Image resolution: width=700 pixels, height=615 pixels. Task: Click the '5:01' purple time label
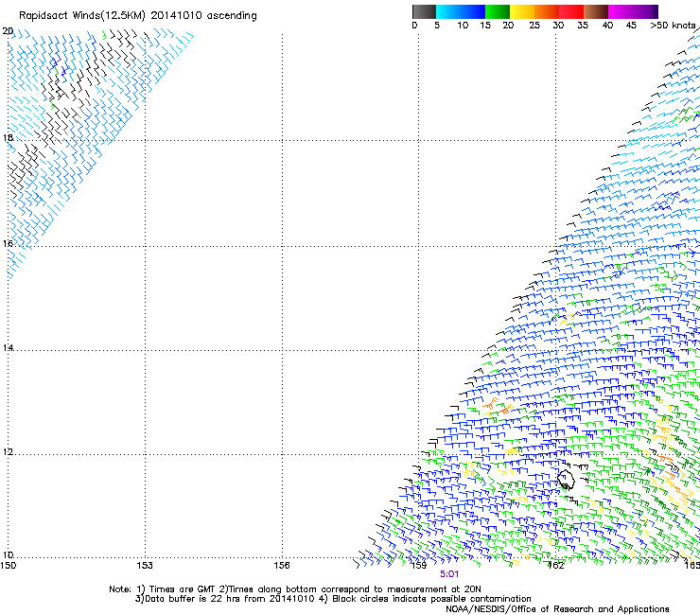(x=449, y=574)
